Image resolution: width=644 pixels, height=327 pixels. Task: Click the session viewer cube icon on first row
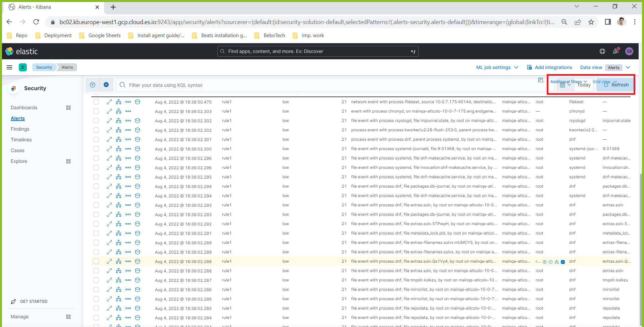click(138, 102)
